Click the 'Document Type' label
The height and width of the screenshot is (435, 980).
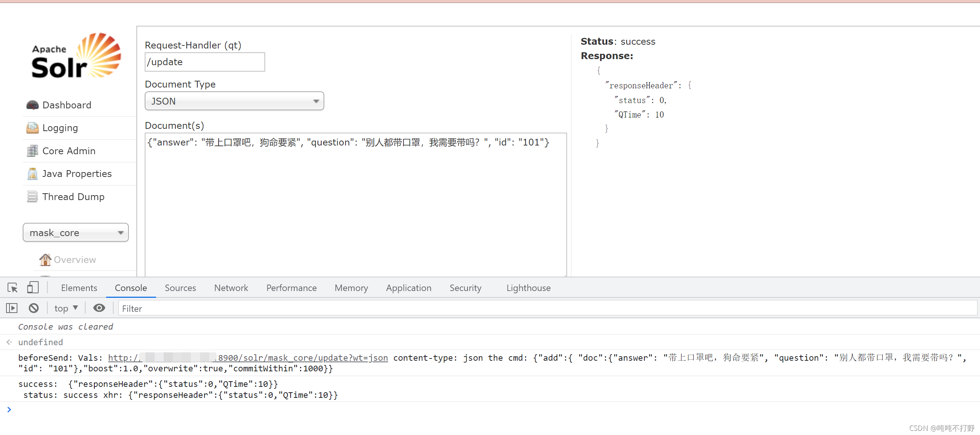point(180,84)
